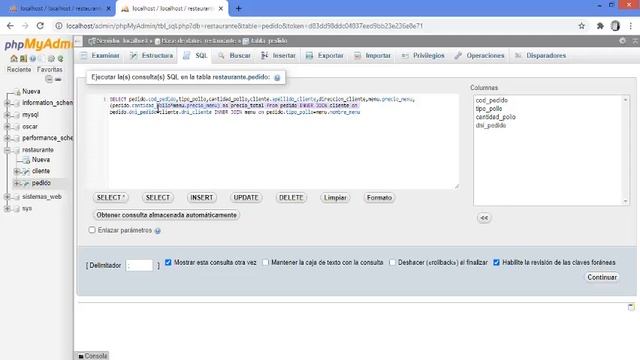
Task: Select cantidad_pollo in Columnas list
Action: (x=496, y=117)
